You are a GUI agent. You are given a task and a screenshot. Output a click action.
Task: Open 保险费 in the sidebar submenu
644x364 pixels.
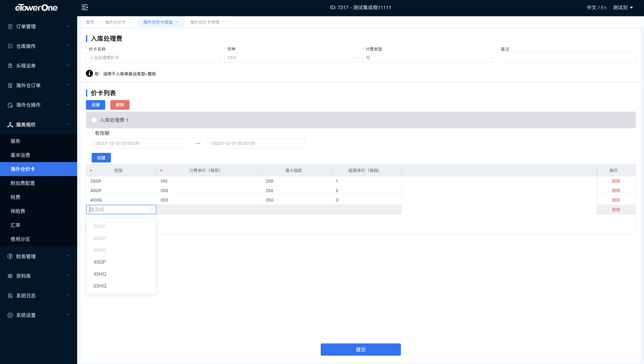(39, 211)
